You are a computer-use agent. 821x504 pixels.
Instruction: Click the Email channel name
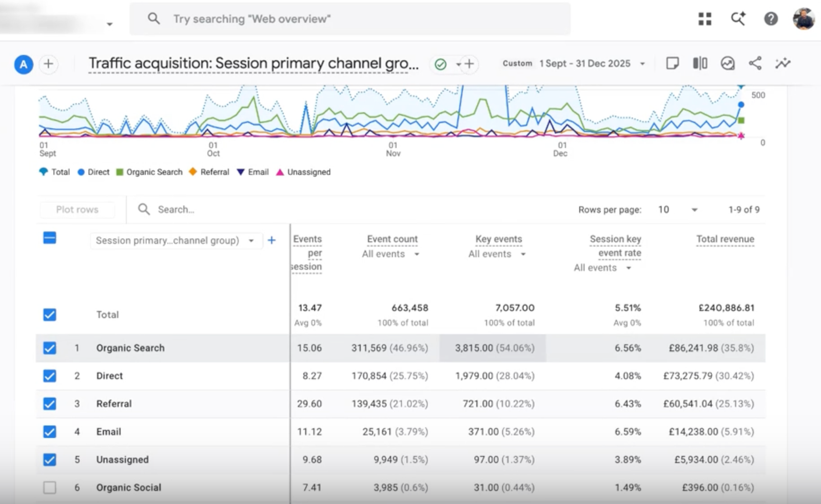109,432
